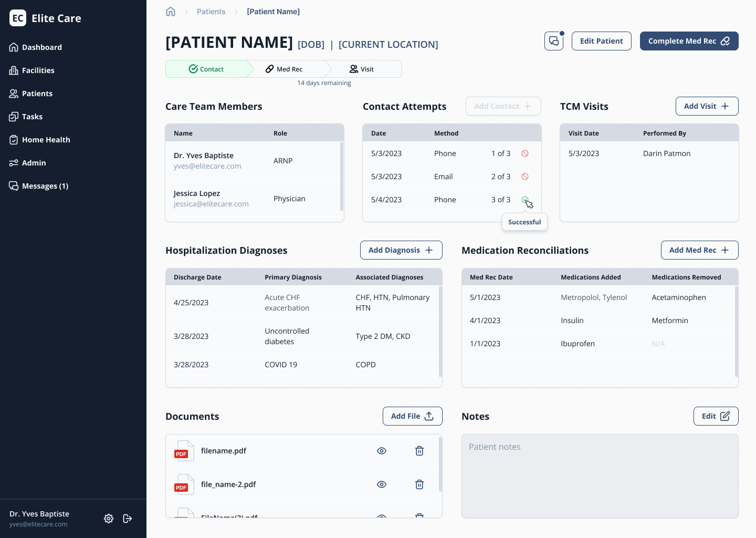Switch to the Med Rec step

[288, 69]
